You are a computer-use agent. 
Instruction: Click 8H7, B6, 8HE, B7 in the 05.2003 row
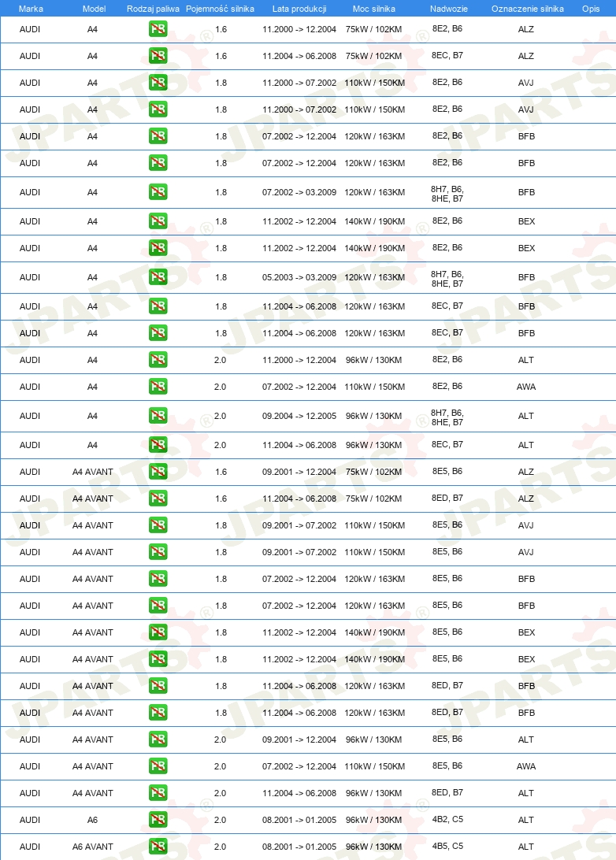[x=447, y=279]
